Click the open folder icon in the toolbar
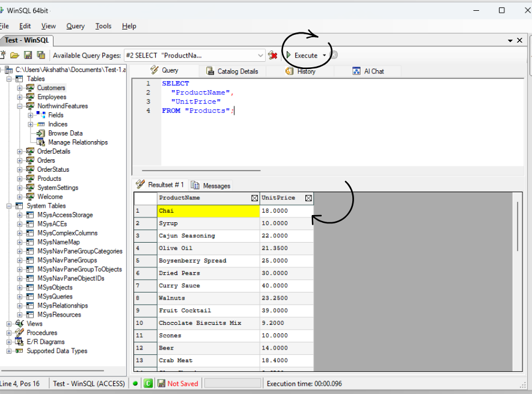 tap(14, 55)
